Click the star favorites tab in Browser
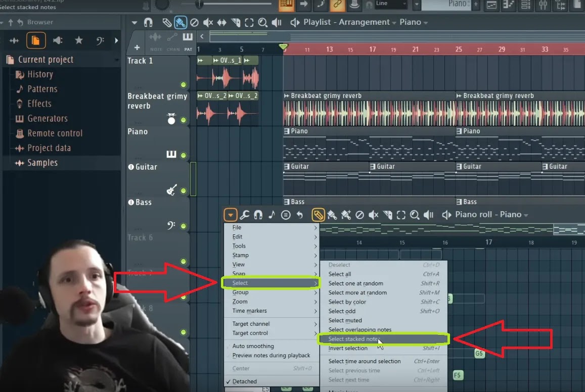This screenshot has width=585, height=392. coord(79,40)
